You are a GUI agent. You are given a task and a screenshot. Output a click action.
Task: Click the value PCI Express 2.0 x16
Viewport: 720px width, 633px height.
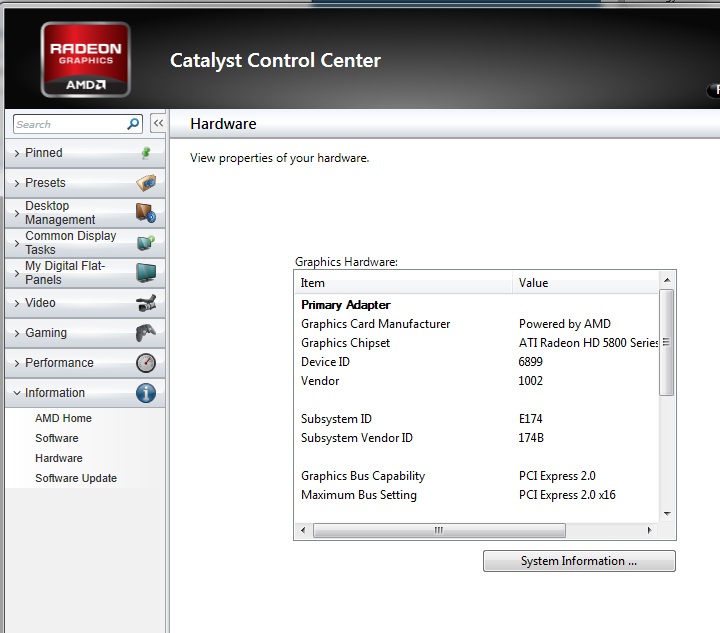(x=567, y=495)
